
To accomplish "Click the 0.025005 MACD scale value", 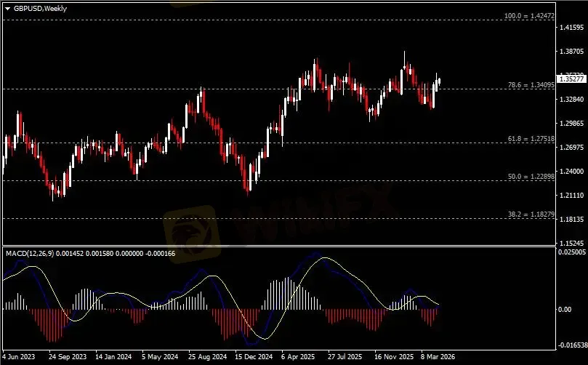I will pos(572,252).
